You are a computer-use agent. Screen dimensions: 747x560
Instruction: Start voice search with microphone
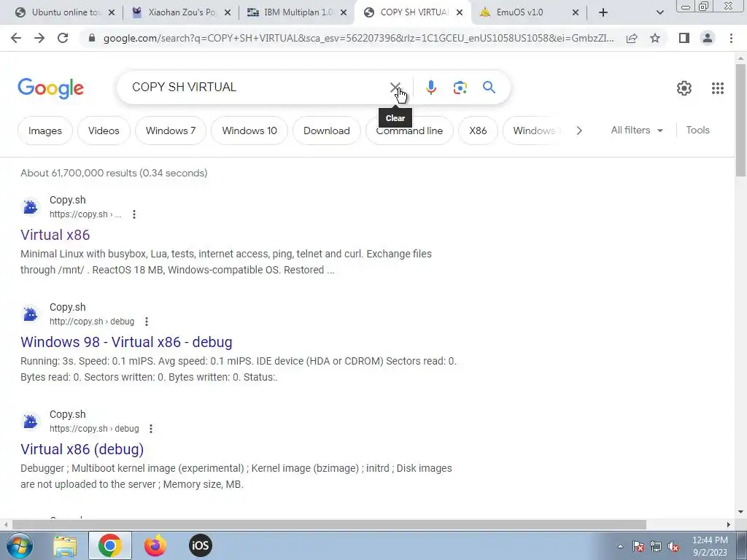click(431, 87)
